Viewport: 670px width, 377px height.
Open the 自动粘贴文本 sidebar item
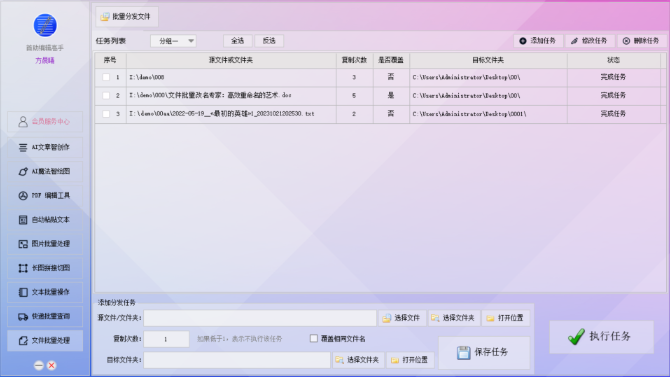(45, 220)
